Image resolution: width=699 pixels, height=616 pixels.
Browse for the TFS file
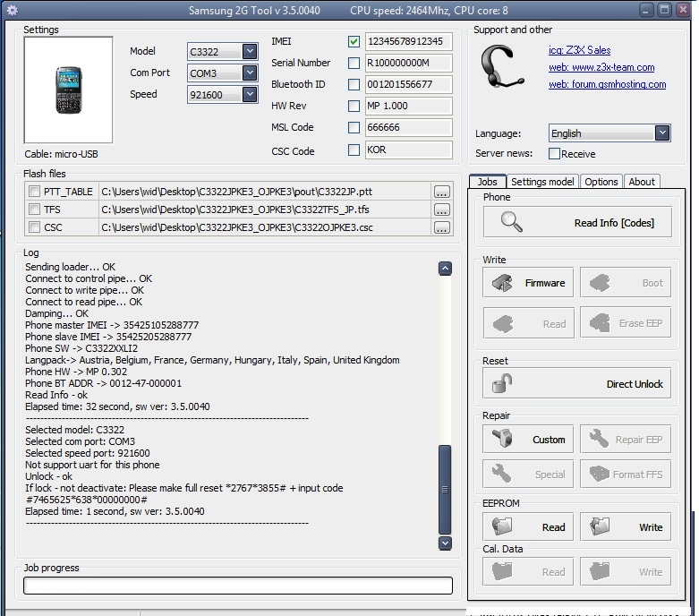pyautogui.click(x=442, y=210)
